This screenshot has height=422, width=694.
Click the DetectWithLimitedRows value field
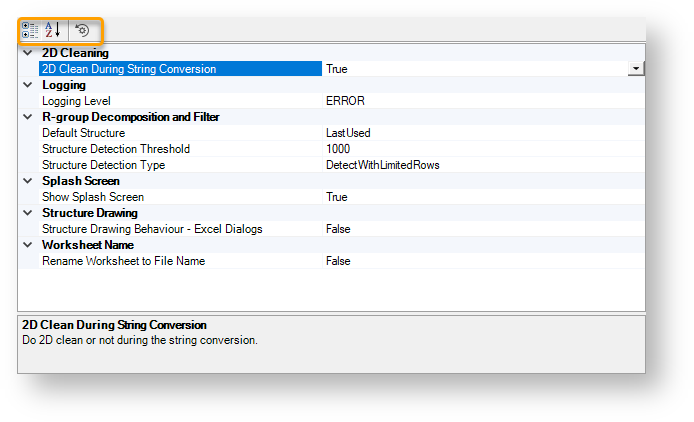pos(383,165)
